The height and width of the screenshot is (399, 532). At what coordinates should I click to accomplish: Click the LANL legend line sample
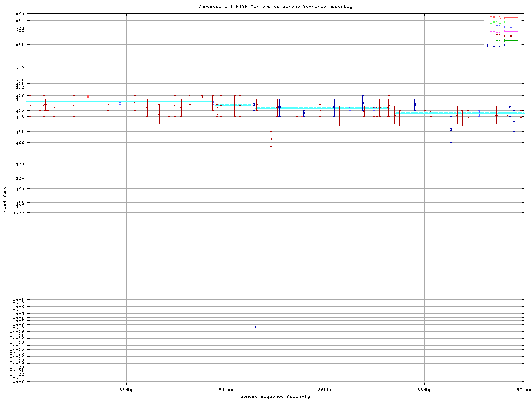[x=511, y=22]
